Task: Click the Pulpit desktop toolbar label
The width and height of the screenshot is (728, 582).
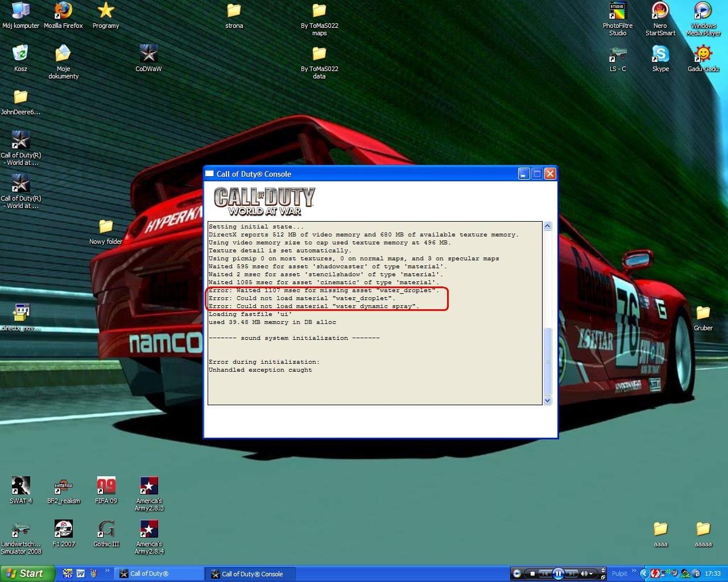Action: (619, 574)
